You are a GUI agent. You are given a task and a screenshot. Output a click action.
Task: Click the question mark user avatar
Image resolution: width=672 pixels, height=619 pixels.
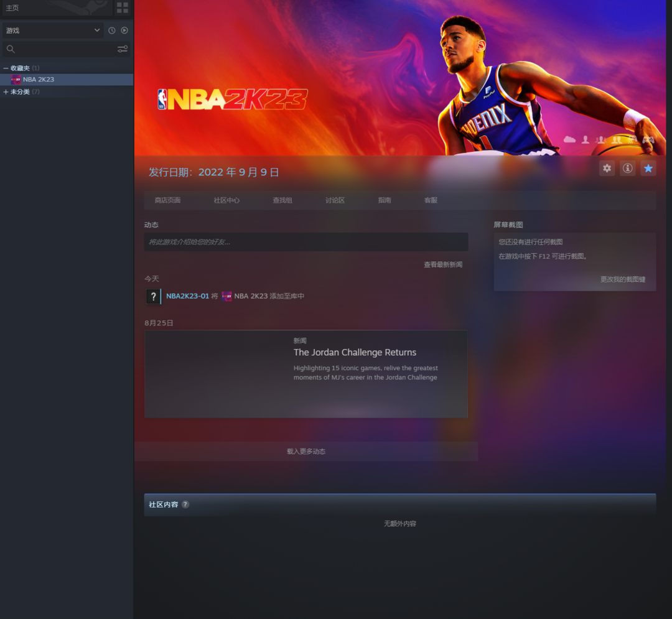pos(153,297)
